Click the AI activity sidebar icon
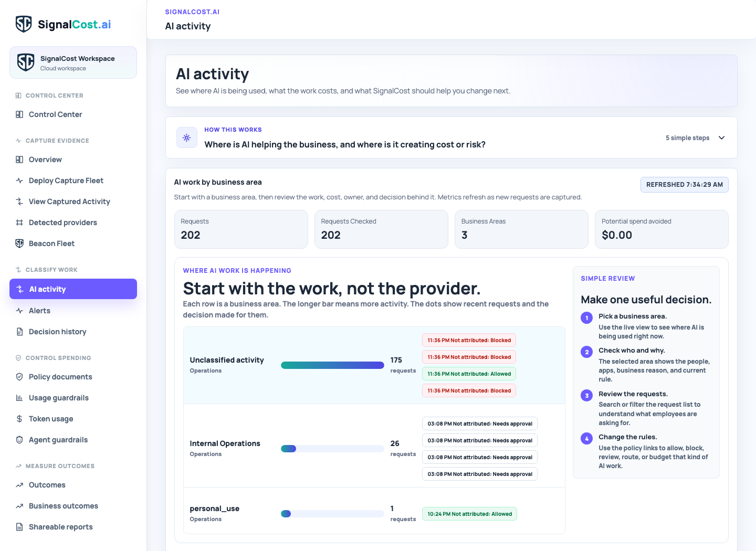This screenshot has width=756, height=551. tap(20, 289)
